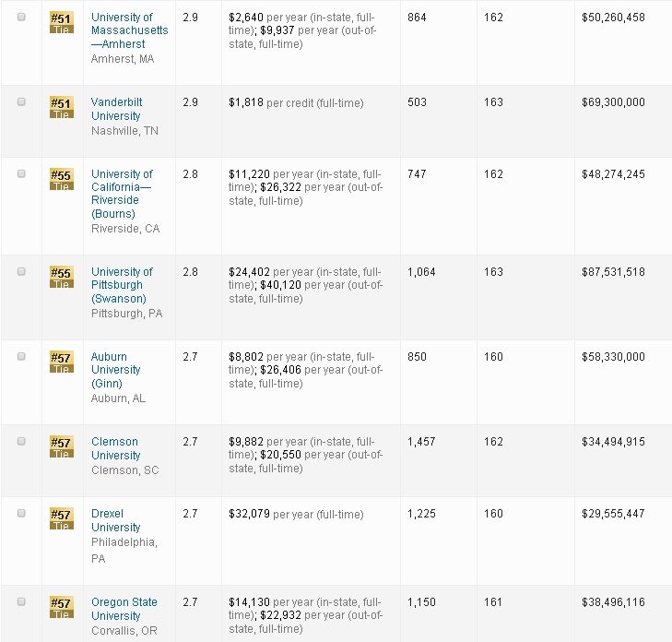The image size is (672, 642).
Task: Click the #55 Tie rank badge for Pittsburgh
Action: [x=61, y=277]
